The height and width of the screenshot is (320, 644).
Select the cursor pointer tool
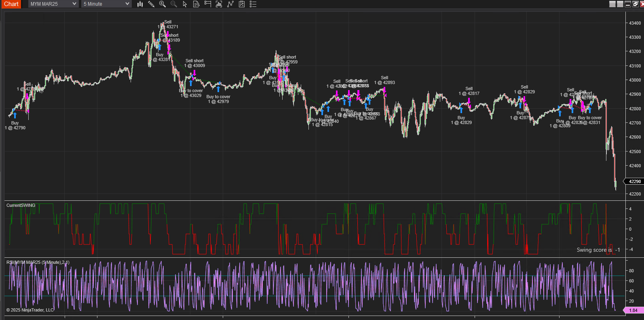[x=185, y=4]
